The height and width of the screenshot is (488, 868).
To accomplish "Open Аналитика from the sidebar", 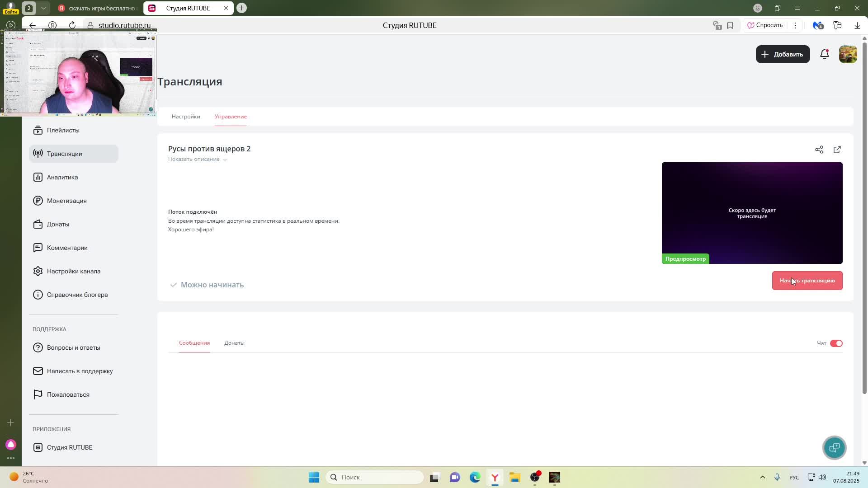I will point(62,177).
